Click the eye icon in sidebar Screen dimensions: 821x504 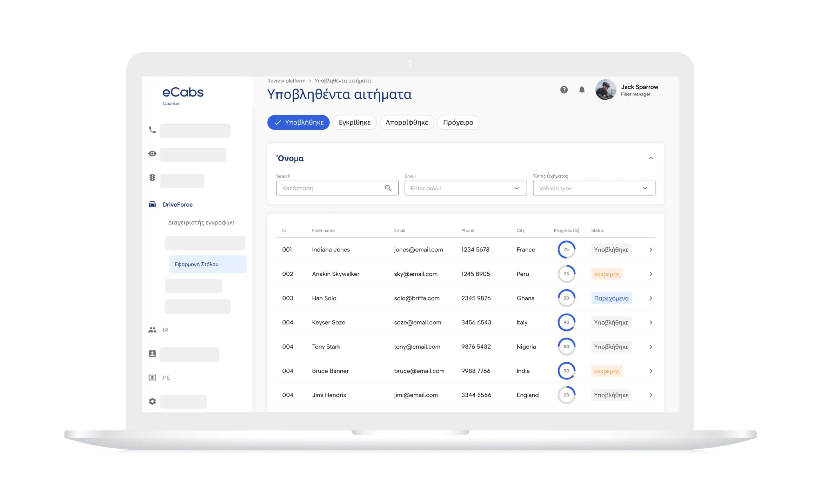[x=152, y=154]
